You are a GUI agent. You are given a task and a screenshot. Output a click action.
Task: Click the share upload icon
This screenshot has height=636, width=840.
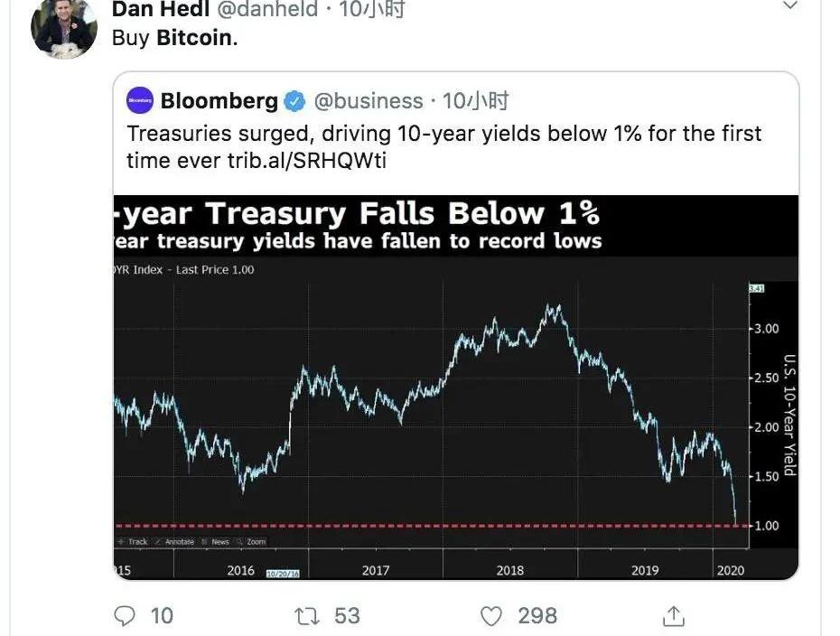coord(673,615)
